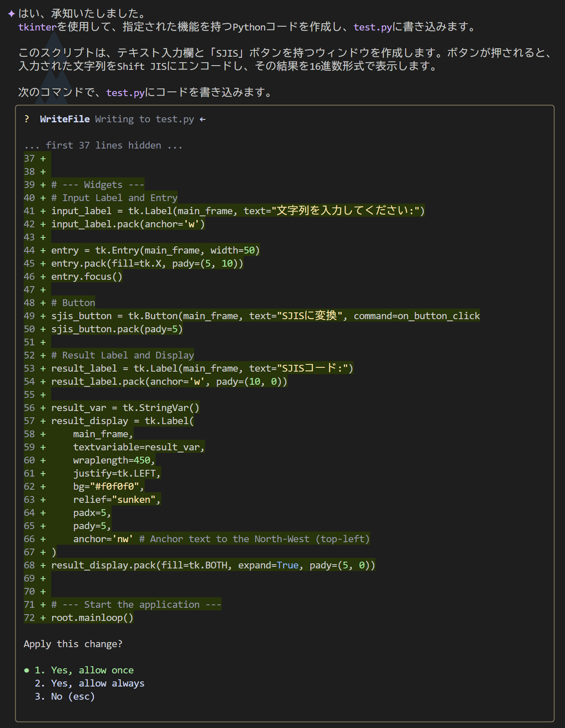Image resolution: width=565 pixels, height=728 pixels.
Task: Click line 60 wraplength=450
Action: coord(114,460)
